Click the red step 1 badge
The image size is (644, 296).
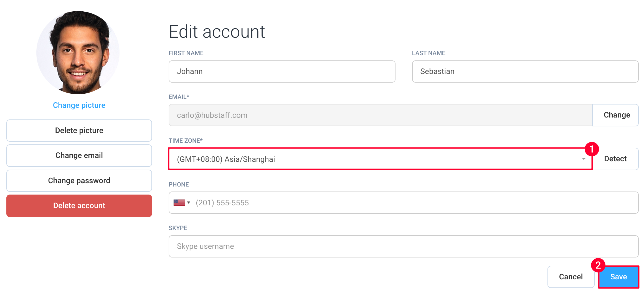pyautogui.click(x=592, y=149)
